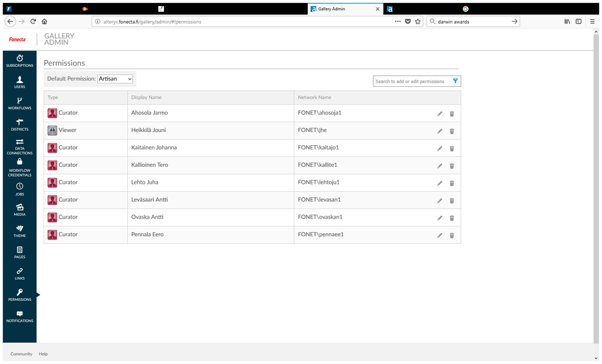Delete permission for Leväsaari Antti
This screenshot has width=602, height=364.
(452, 201)
